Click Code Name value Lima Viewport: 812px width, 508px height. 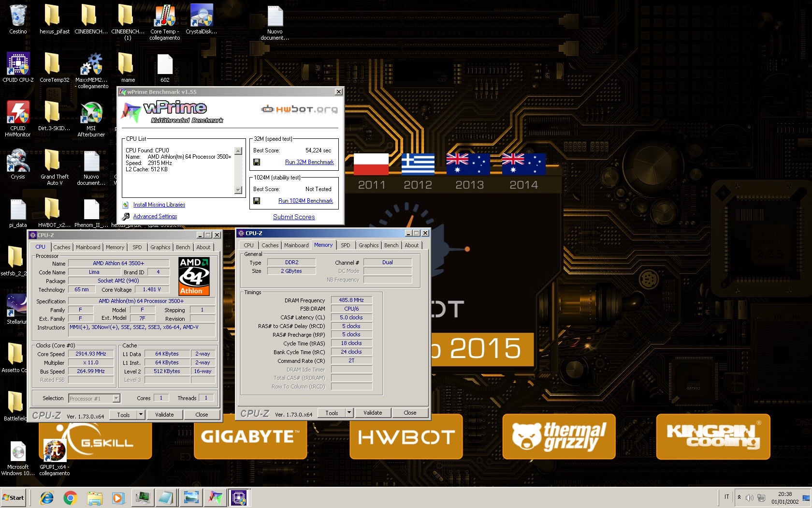point(94,272)
